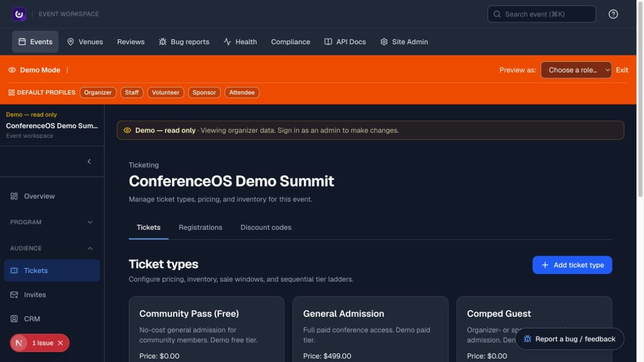
Task: Open the Comped Guest ticket card
Action: pyautogui.click(x=534, y=329)
